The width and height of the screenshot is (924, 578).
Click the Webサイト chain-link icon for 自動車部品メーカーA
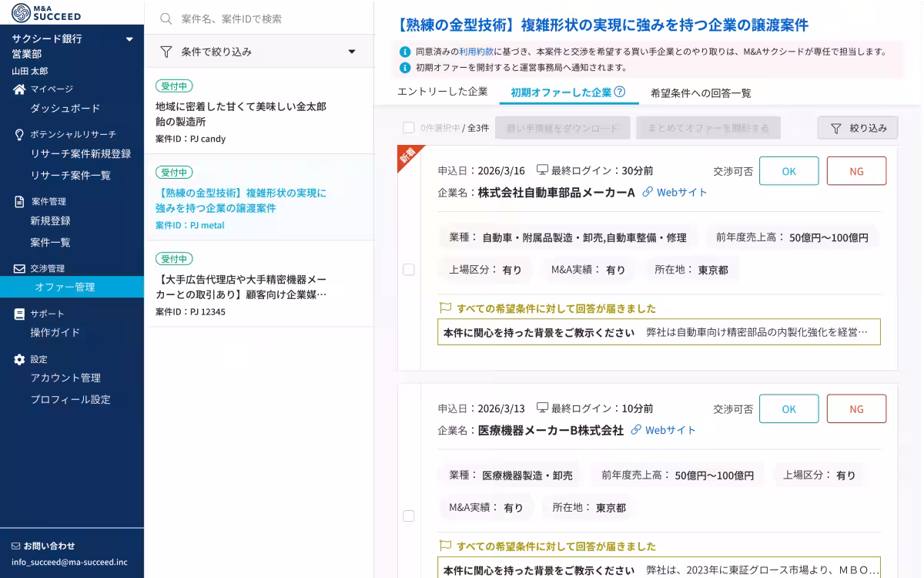click(x=649, y=193)
